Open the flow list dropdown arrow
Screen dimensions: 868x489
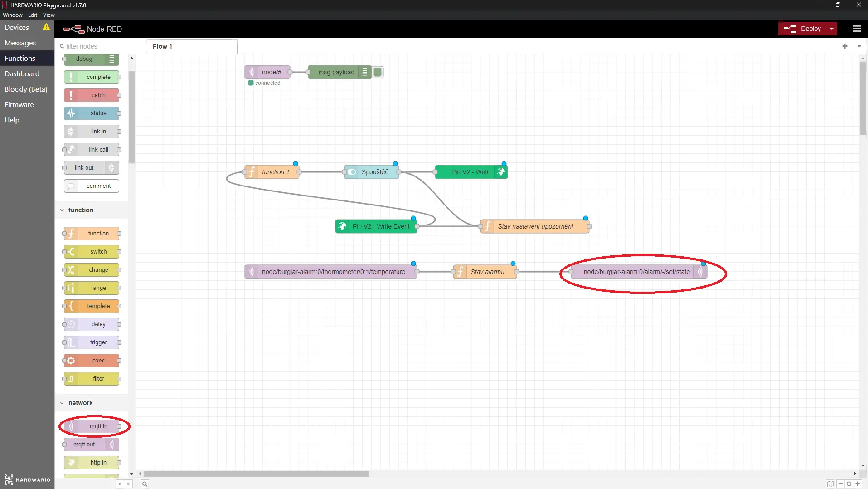(859, 46)
